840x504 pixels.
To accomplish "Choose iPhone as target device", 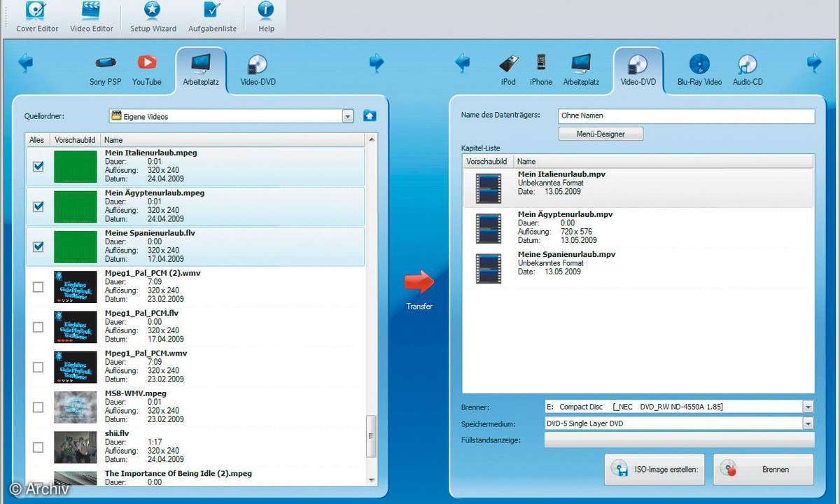I will click(x=541, y=70).
